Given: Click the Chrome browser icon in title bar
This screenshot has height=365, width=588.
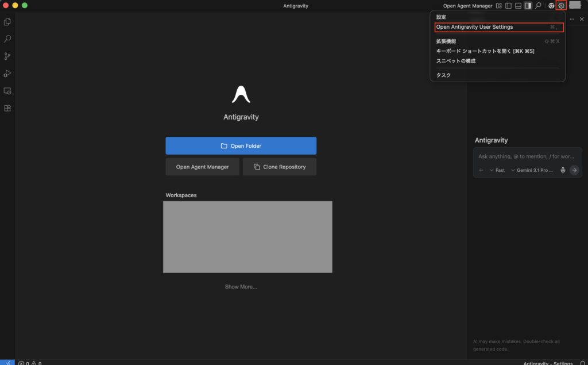Looking at the screenshot, I should point(551,6).
